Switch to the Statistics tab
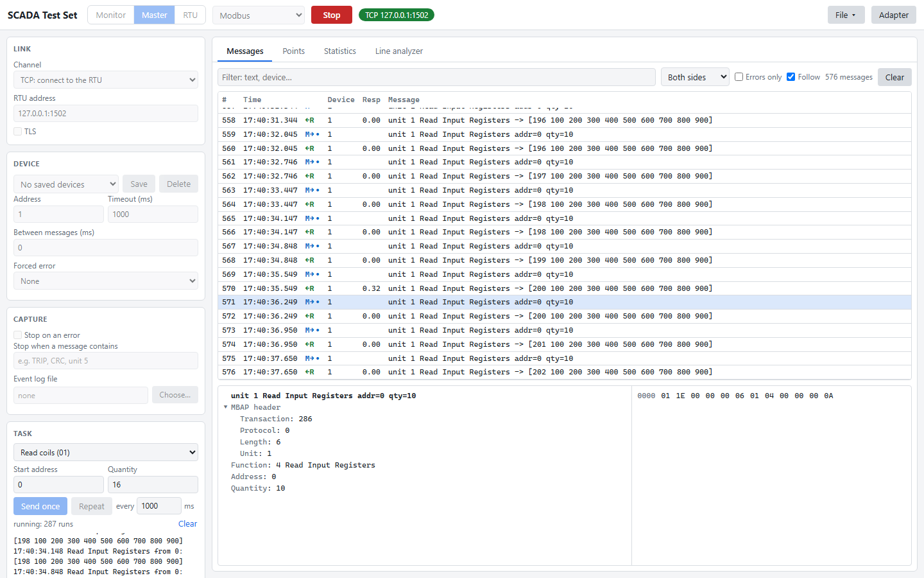Image resolution: width=924 pixels, height=578 pixels. tap(340, 51)
